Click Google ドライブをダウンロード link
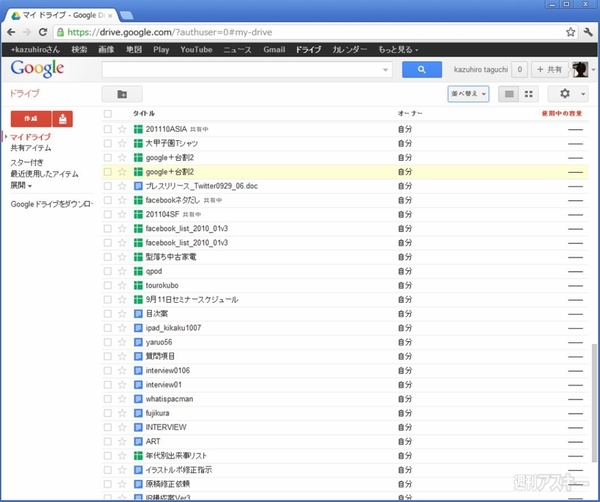Image resolution: width=600 pixels, height=502 pixels. pyautogui.click(x=51, y=204)
